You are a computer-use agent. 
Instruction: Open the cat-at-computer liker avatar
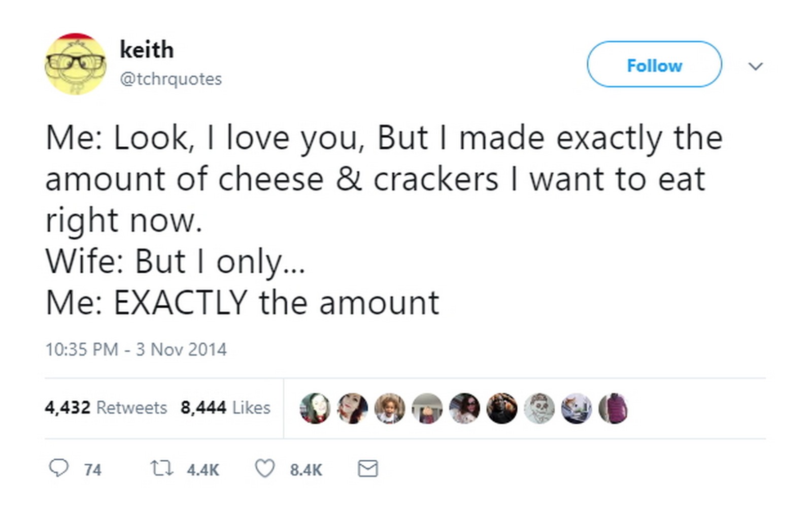coord(577,408)
